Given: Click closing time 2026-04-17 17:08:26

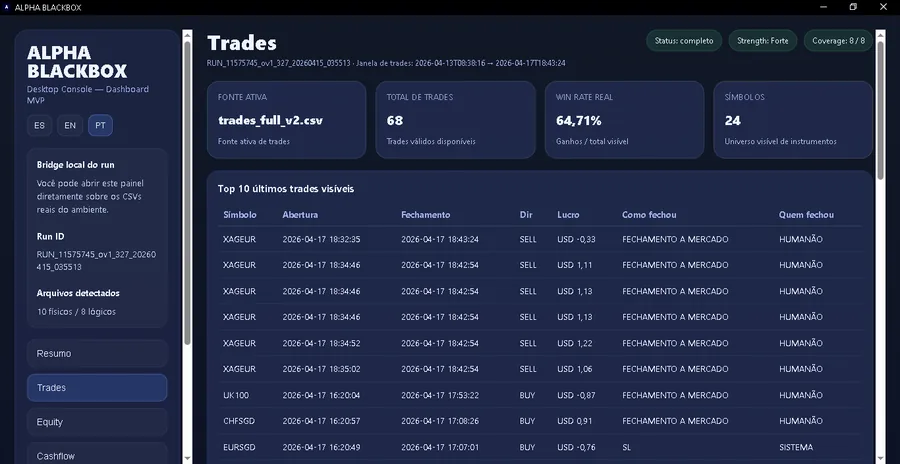Looking at the screenshot, I should pyautogui.click(x=440, y=422).
